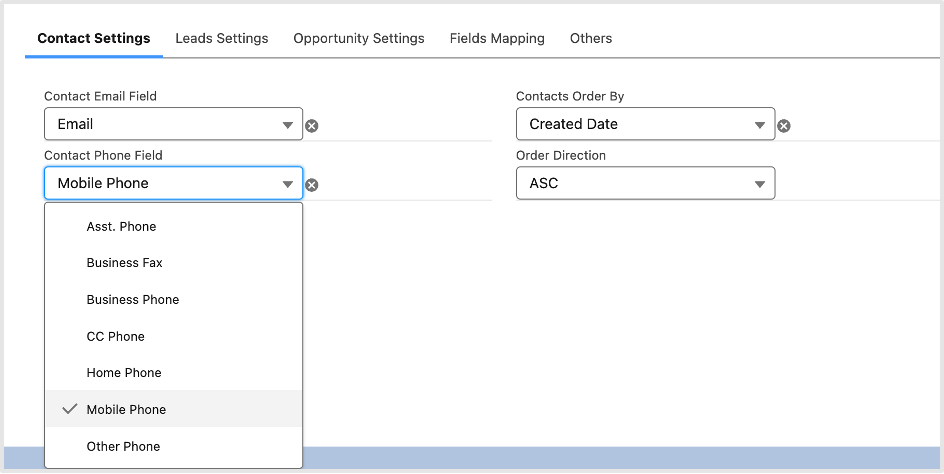The image size is (944, 474).
Task: Open the Opportunity Settings tab
Action: click(359, 38)
